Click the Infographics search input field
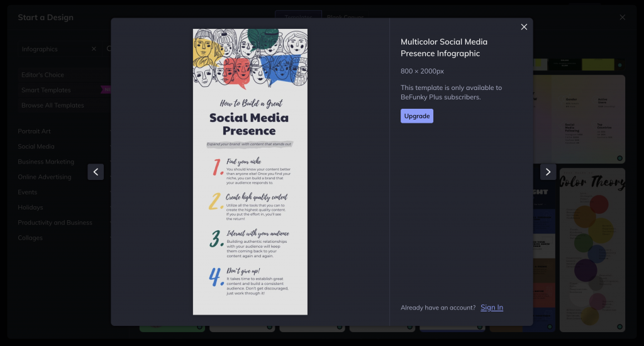 click(x=53, y=49)
